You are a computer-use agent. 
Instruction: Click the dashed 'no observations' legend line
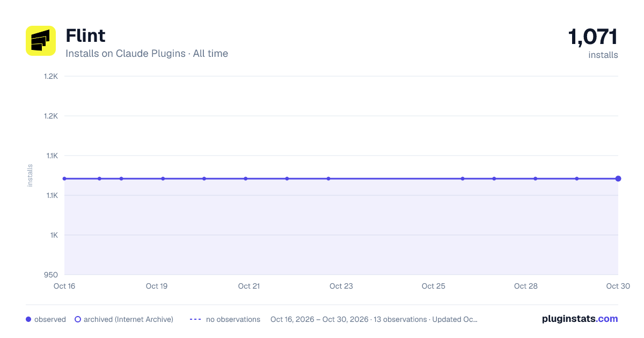(x=195, y=319)
